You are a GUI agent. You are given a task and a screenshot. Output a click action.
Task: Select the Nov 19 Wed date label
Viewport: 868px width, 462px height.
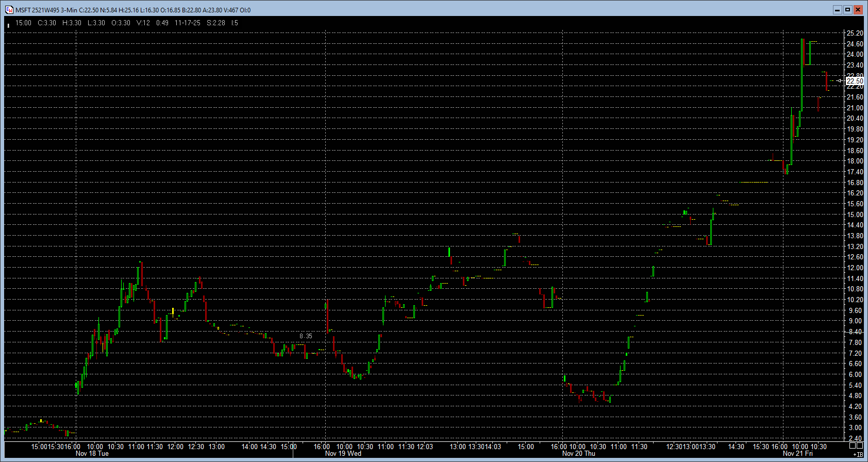tap(343, 454)
